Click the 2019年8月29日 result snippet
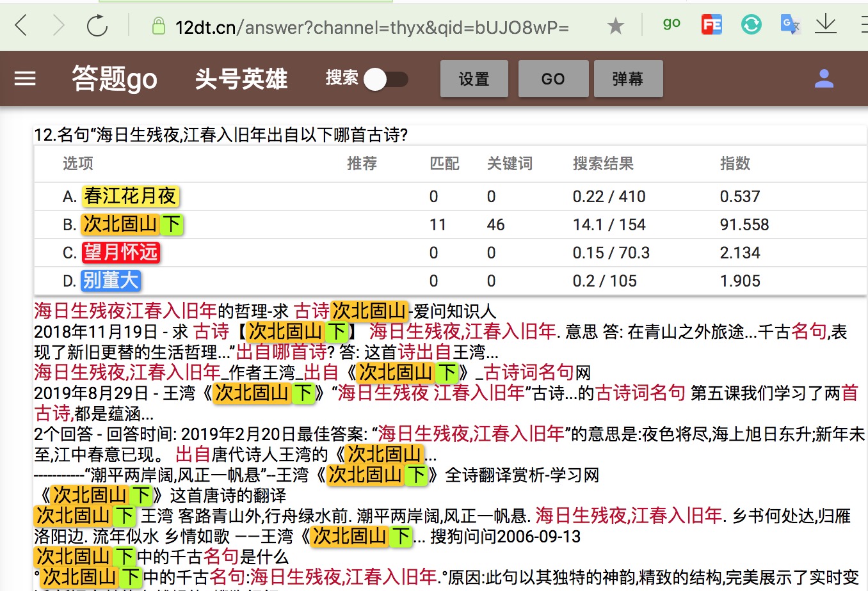The image size is (868, 591). click(446, 403)
